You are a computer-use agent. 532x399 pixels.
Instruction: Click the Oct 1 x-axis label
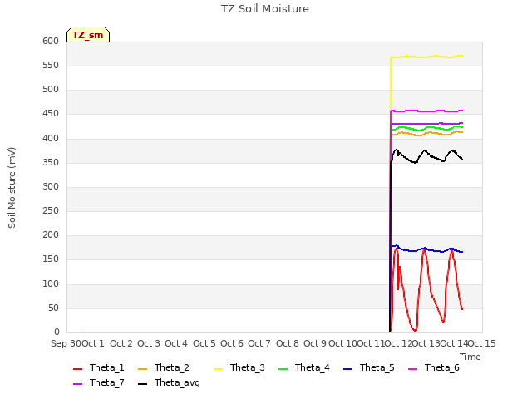[93, 343]
